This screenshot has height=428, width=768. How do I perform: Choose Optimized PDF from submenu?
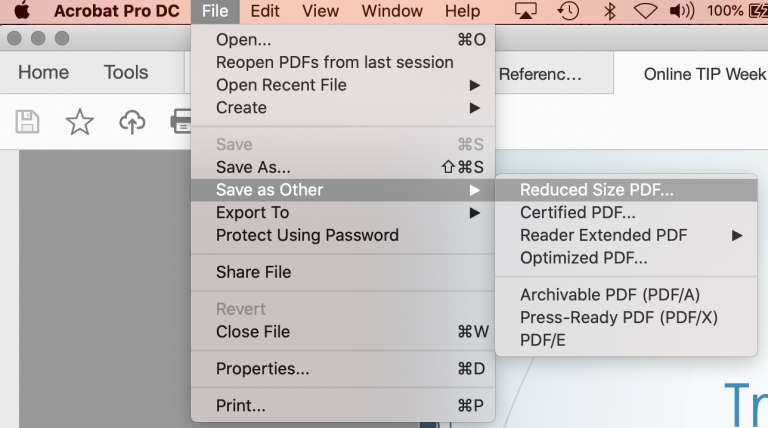click(584, 258)
